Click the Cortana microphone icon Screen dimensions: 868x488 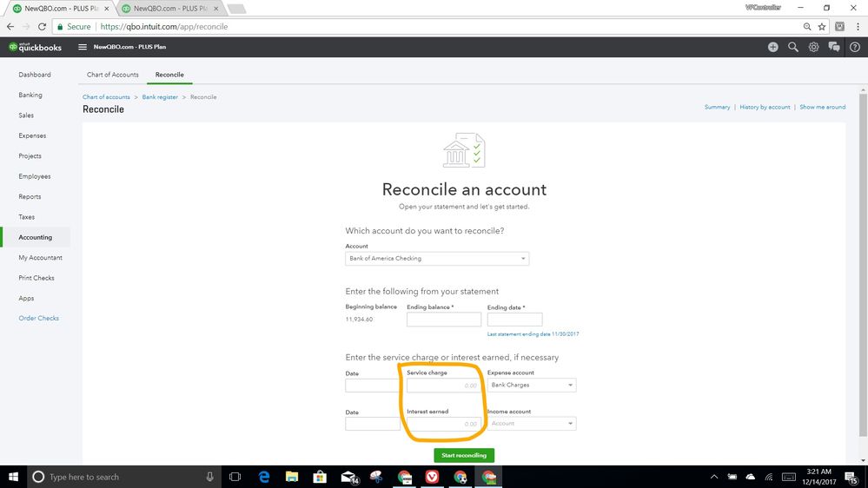[x=209, y=477]
